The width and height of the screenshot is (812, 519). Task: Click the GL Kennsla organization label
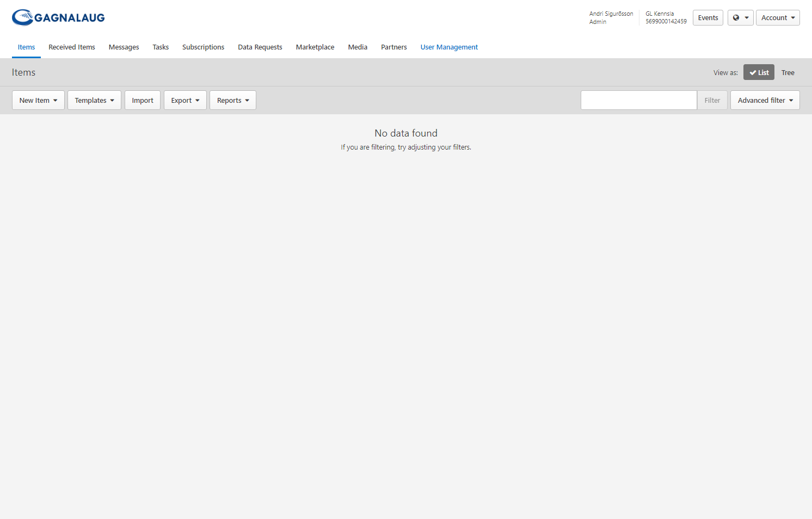660,14
